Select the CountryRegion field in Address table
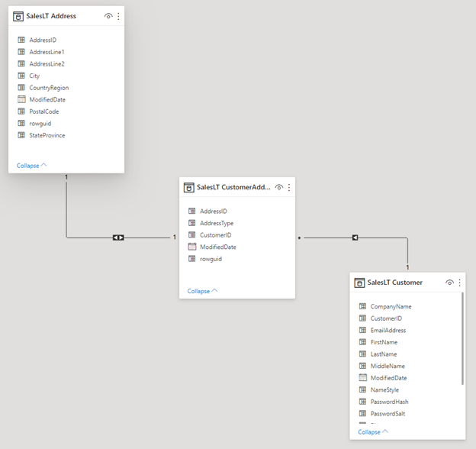This screenshot has width=476, height=449. click(49, 88)
